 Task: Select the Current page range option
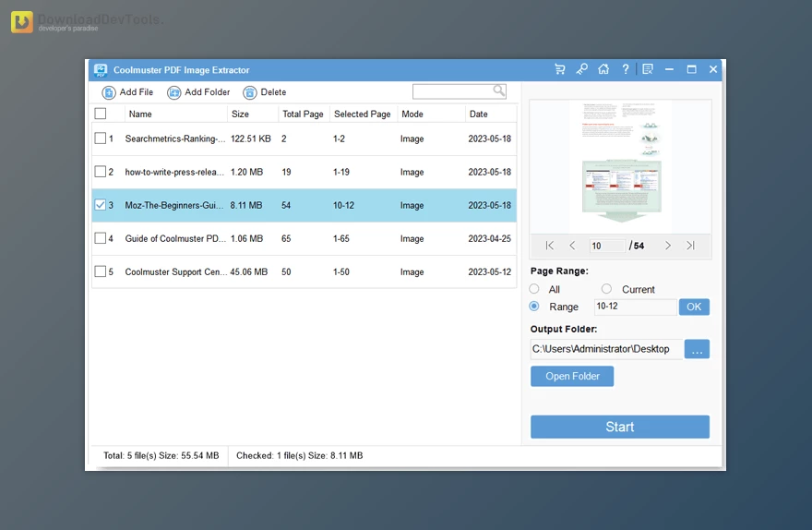pos(606,289)
